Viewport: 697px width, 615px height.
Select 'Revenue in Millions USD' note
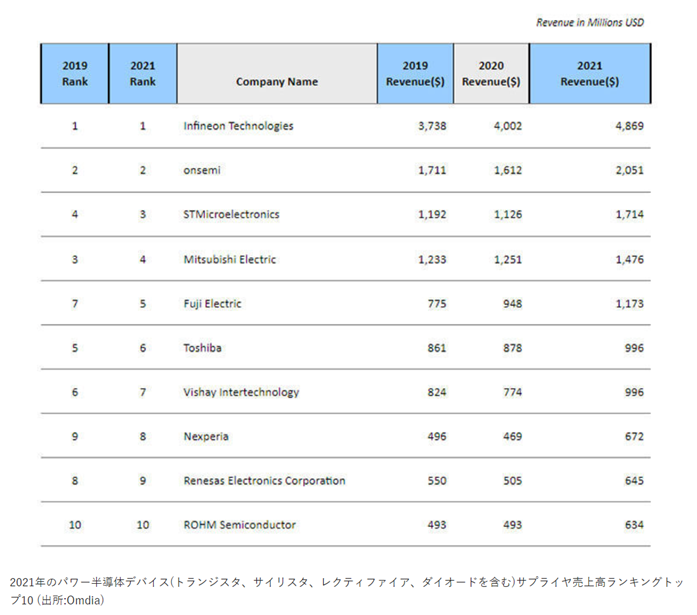click(590, 22)
